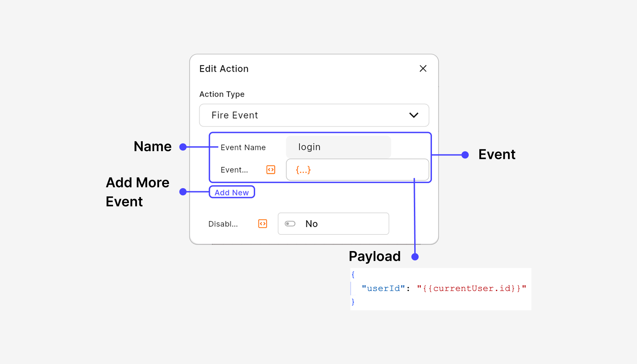Click the Edit Action dialog title

tap(223, 68)
